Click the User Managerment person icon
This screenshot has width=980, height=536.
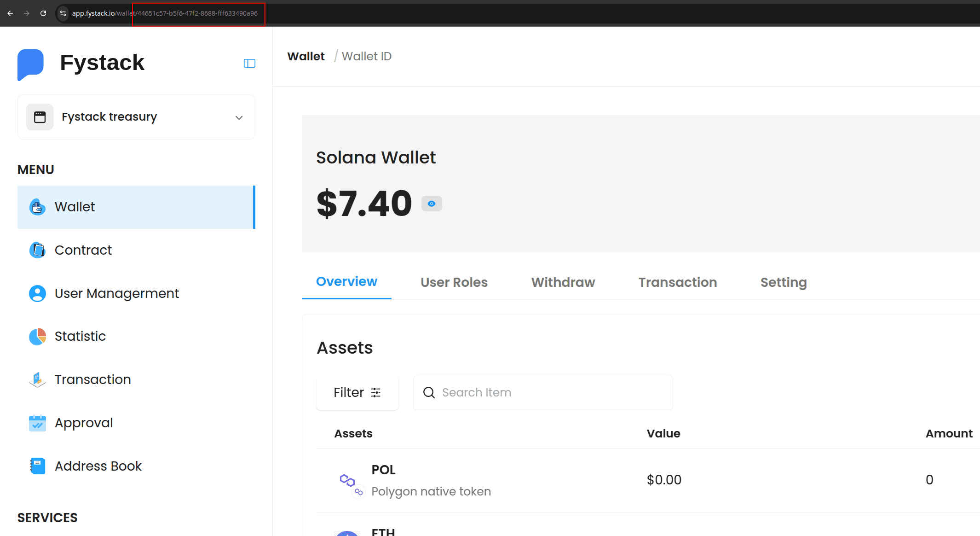coord(37,293)
